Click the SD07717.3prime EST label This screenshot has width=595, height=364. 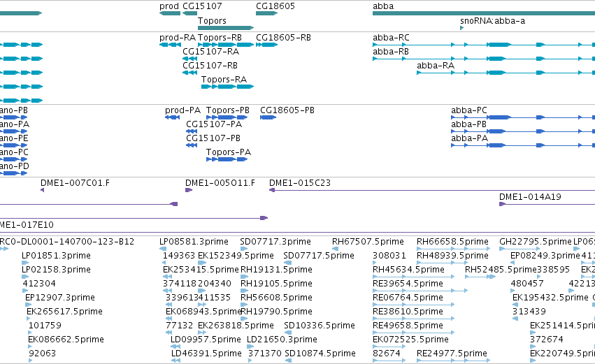point(275,242)
